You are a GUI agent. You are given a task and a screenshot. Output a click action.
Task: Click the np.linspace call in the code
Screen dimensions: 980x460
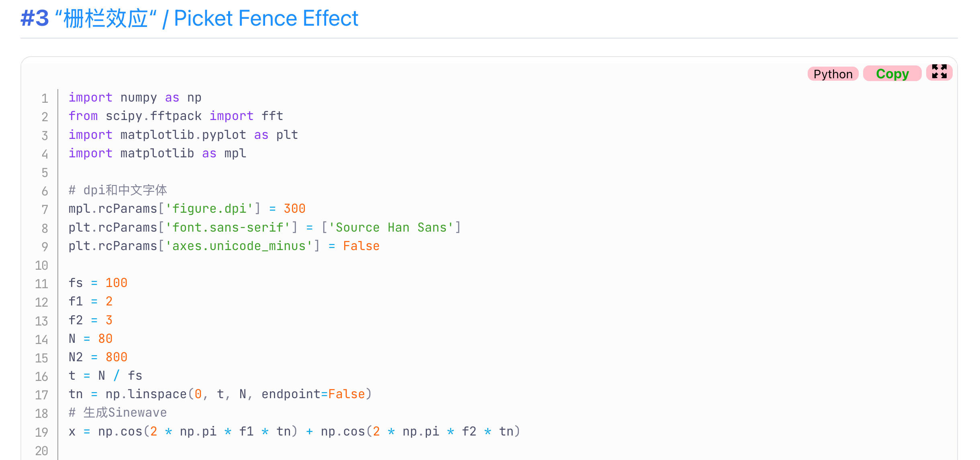coord(146,394)
